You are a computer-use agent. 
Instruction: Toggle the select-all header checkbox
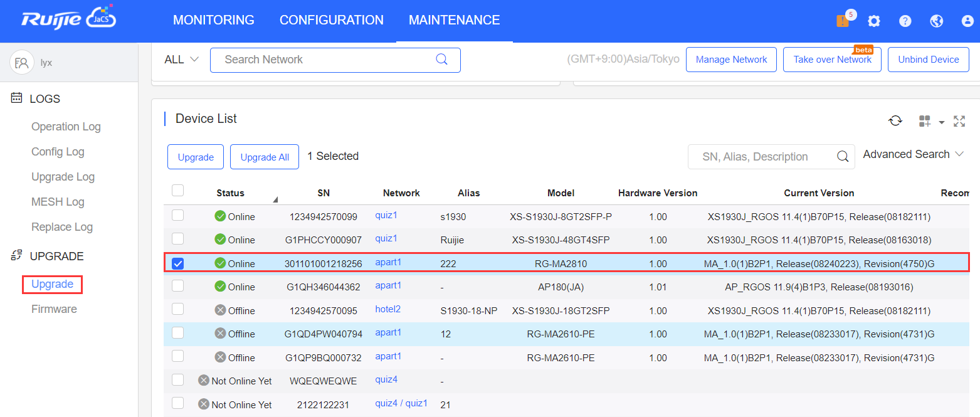(178, 191)
